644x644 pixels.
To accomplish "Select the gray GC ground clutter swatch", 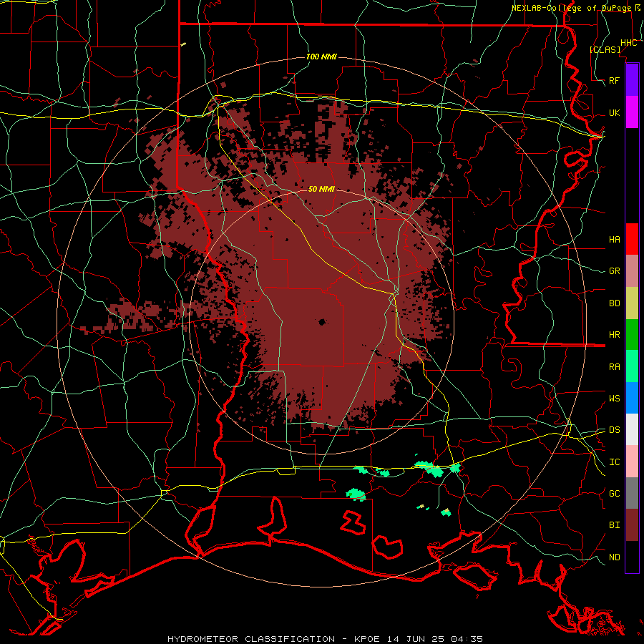I will 632,493.
